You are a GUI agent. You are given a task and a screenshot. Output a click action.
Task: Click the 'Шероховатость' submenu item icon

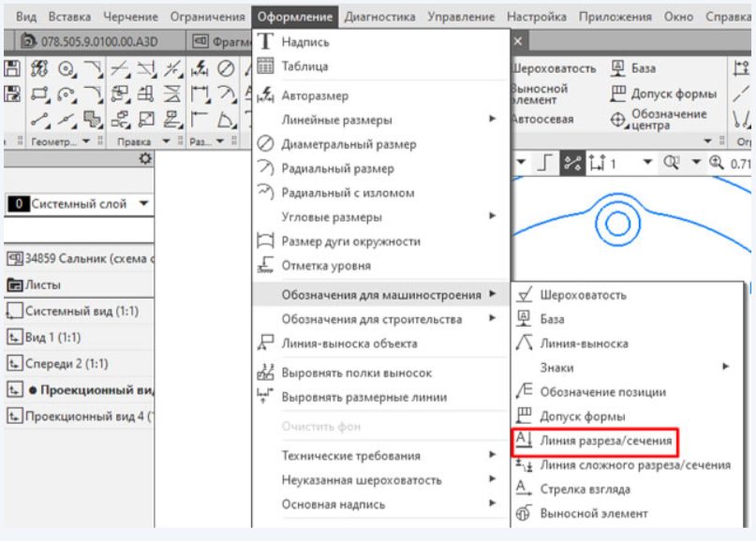[525, 295]
